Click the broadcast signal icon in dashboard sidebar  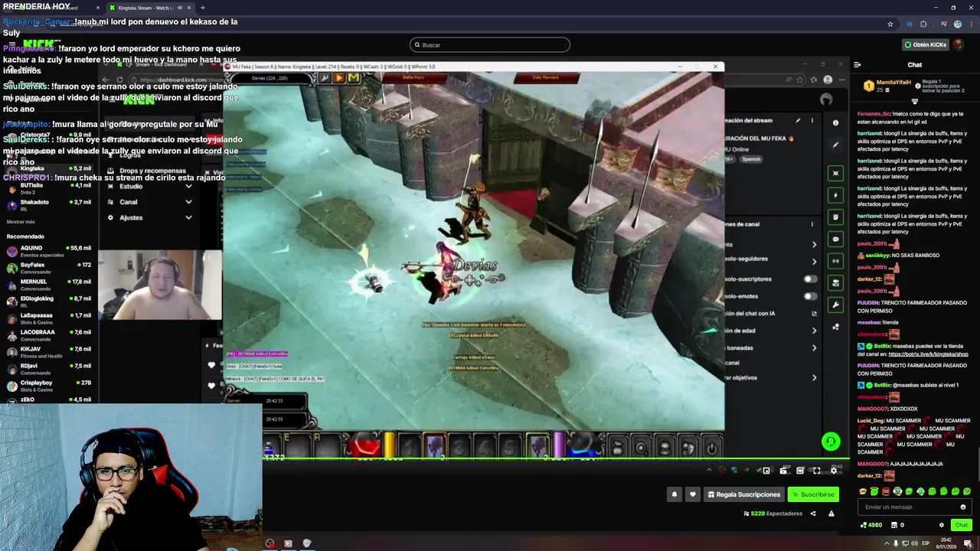click(x=836, y=261)
